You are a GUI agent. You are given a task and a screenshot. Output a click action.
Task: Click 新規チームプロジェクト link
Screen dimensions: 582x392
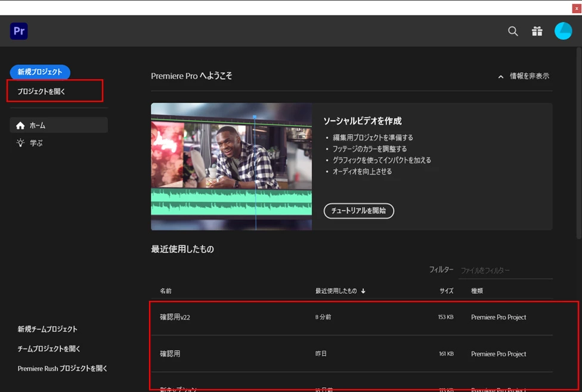(48, 329)
